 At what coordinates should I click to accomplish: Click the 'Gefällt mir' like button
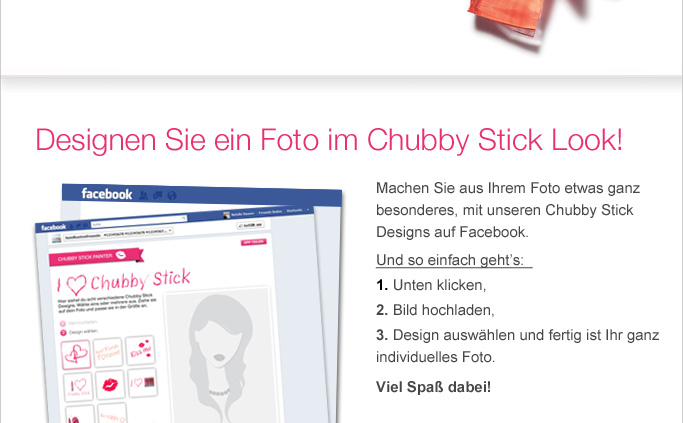250,225
